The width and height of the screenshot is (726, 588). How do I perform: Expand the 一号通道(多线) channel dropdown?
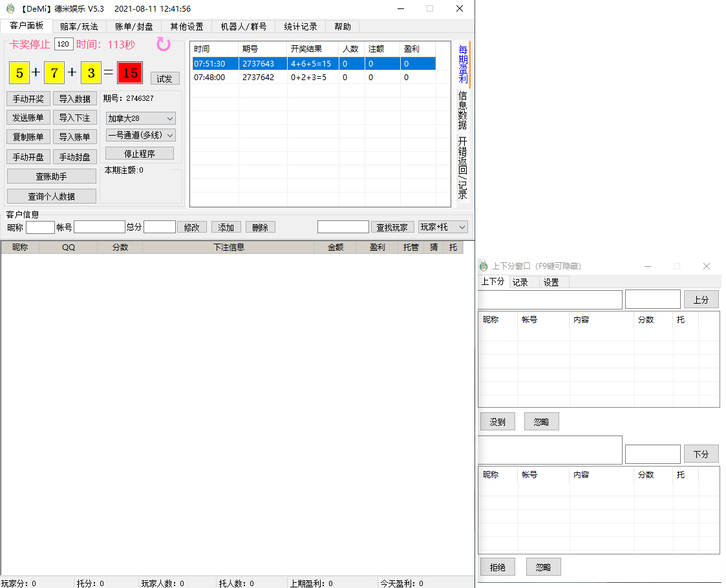[140, 135]
